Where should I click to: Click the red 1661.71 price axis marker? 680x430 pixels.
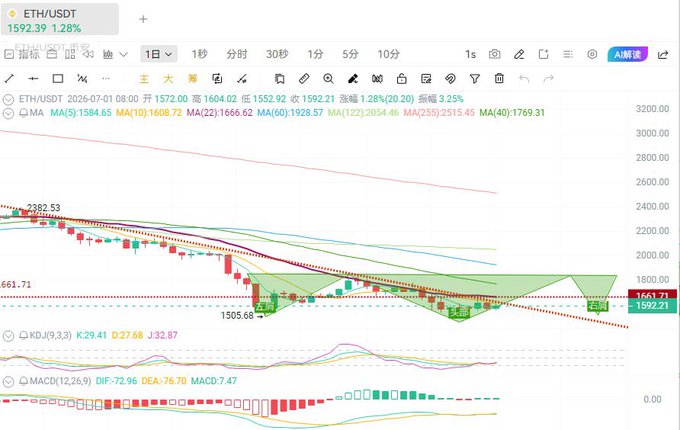point(652,295)
